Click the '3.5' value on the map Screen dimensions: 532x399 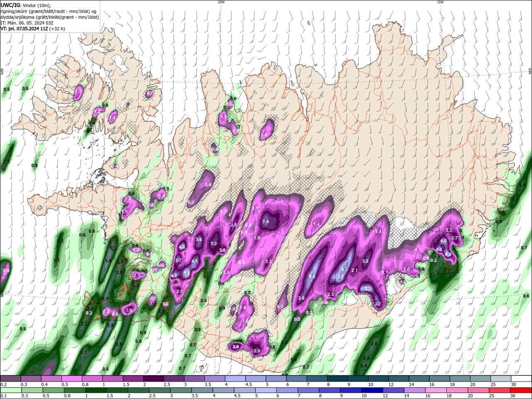(x=234, y=225)
